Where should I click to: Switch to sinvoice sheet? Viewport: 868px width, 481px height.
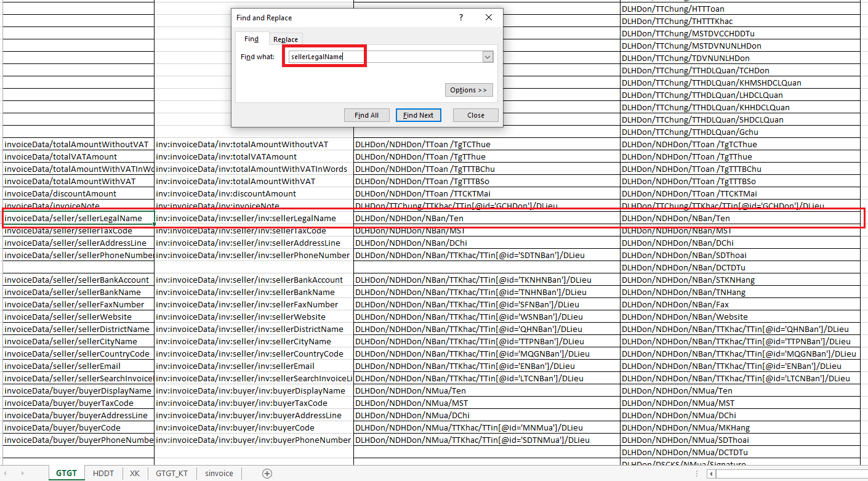219,474
